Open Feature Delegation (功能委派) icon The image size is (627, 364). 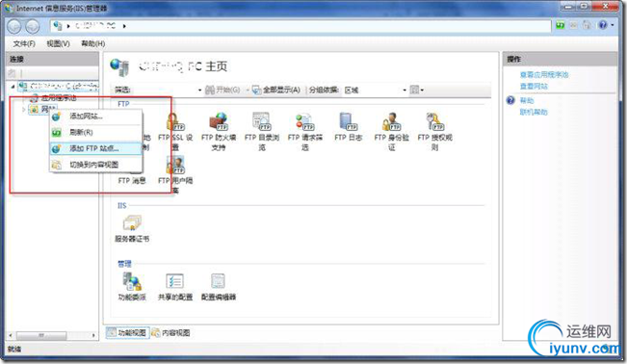(x=132, y=286)
